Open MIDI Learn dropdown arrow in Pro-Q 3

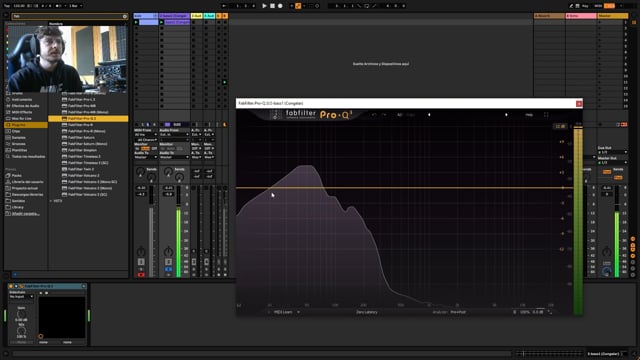(298, 312)
